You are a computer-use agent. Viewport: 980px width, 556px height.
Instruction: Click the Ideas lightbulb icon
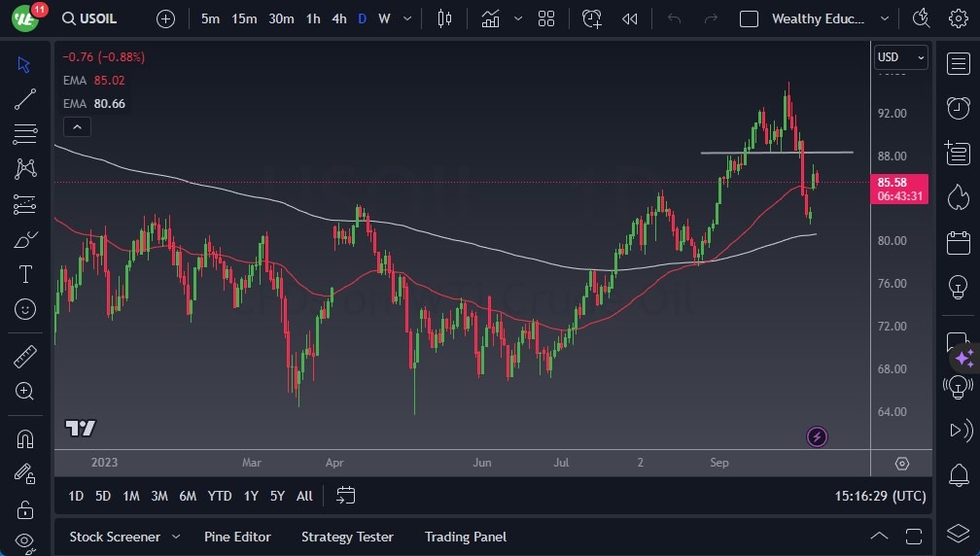point(958,287)
